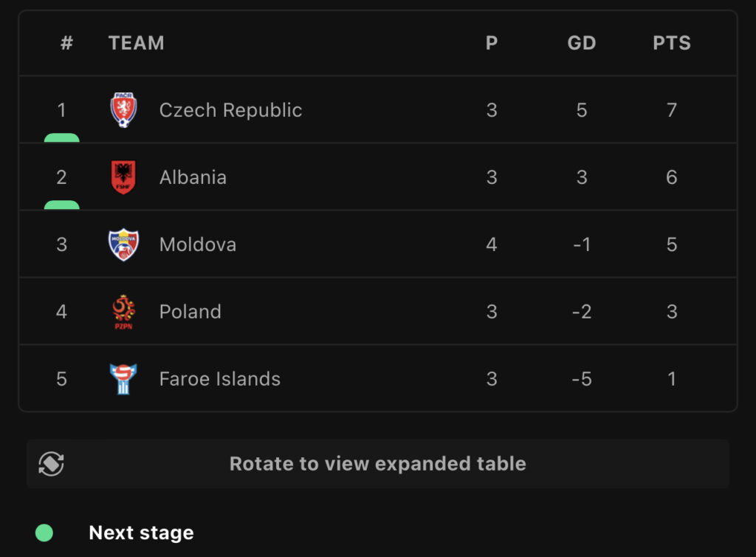Screen dimensions: 756x557
Task: Select the Faroe Islands team name
Action: pos(220,379)
